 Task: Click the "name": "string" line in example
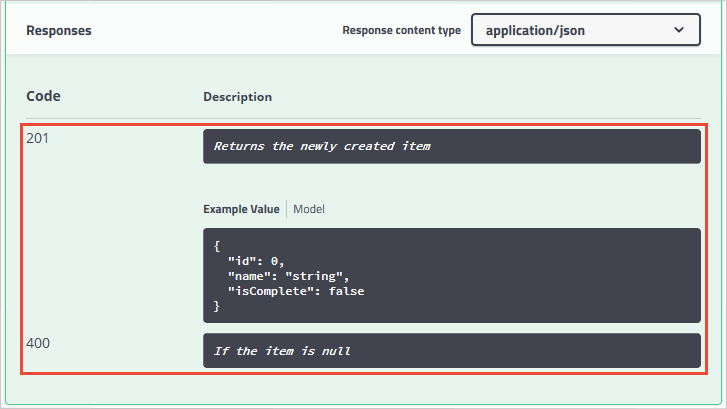click(288, 276)
